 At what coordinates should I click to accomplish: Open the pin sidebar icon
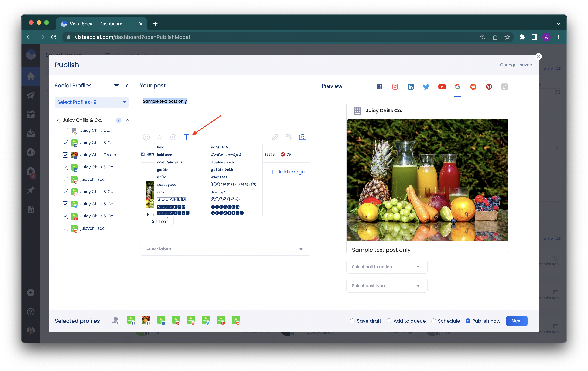pyautogui.click(x=31, y=190)
